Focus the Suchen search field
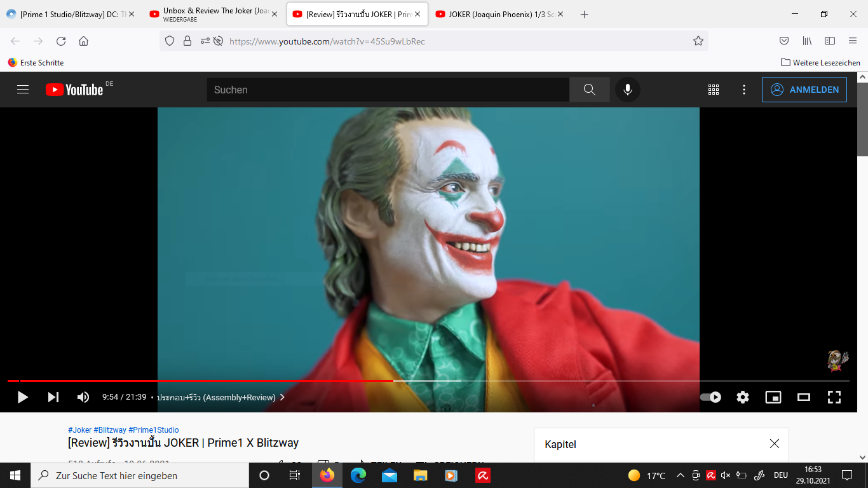The width and height of the screenshot is (868, 488). point(388,90)
